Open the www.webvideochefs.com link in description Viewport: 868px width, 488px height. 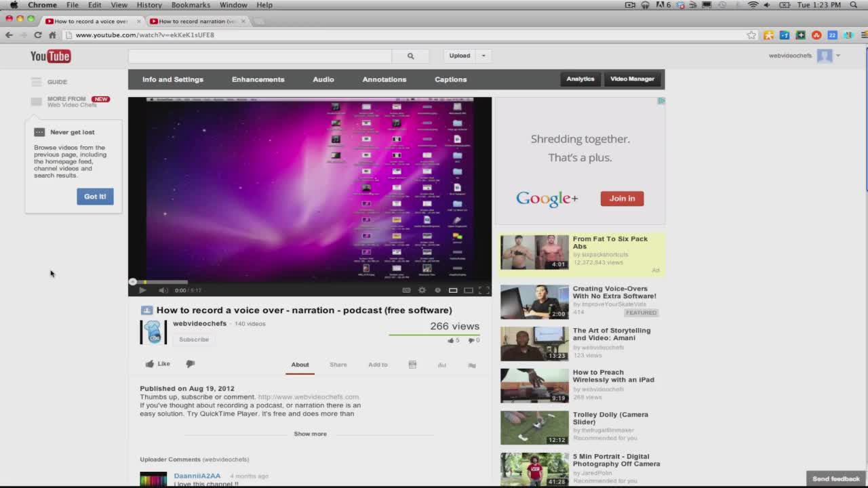pos(309,396)
